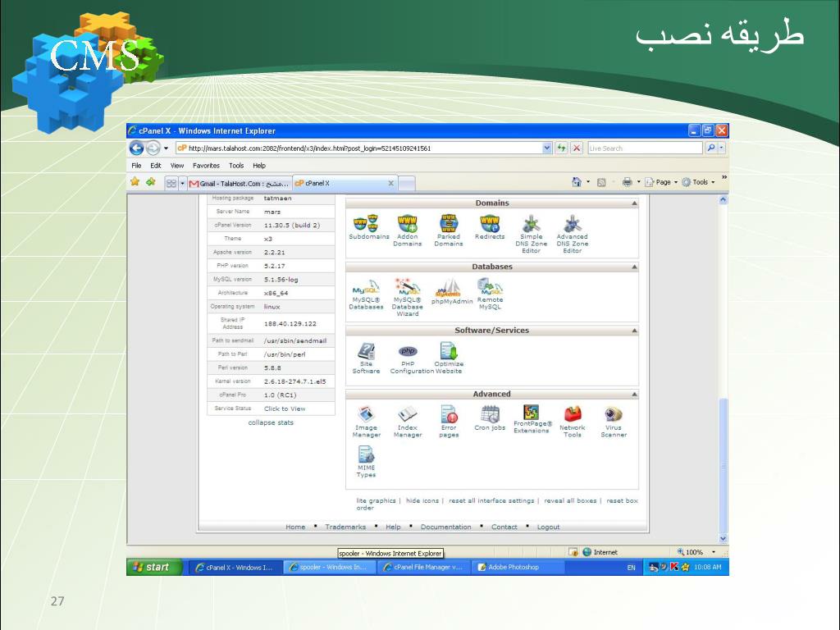Screen dimensions: 840x630
Task: Click the collapse stats link
Action: click(x=271, y=422)
